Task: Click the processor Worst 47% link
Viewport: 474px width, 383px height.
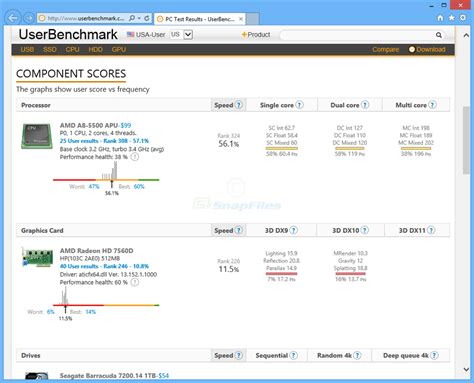Action: (94, 186)
